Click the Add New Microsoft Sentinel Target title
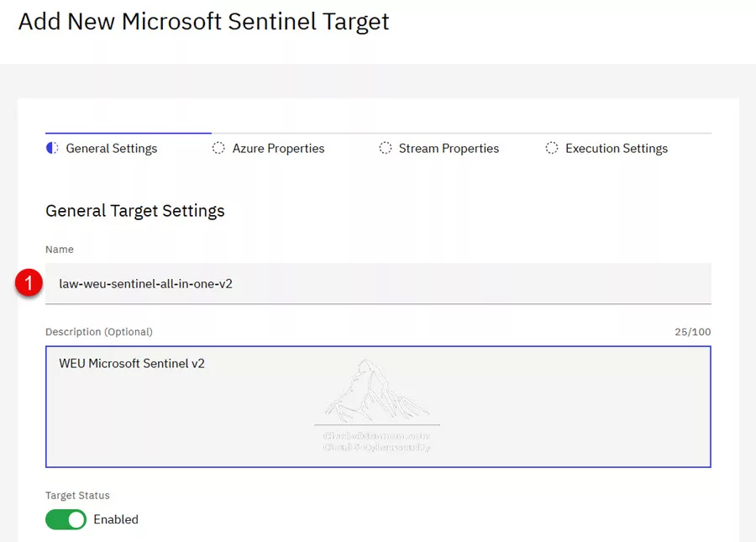 203,22
